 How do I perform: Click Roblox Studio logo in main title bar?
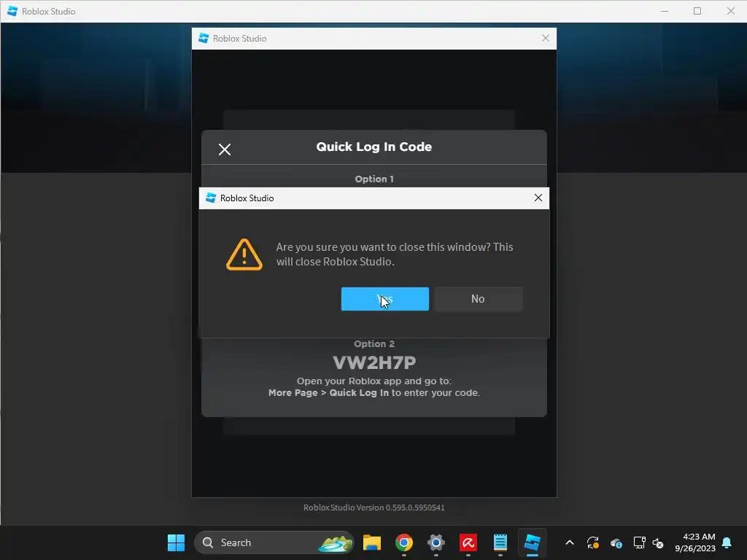click(x=13, y=11)
